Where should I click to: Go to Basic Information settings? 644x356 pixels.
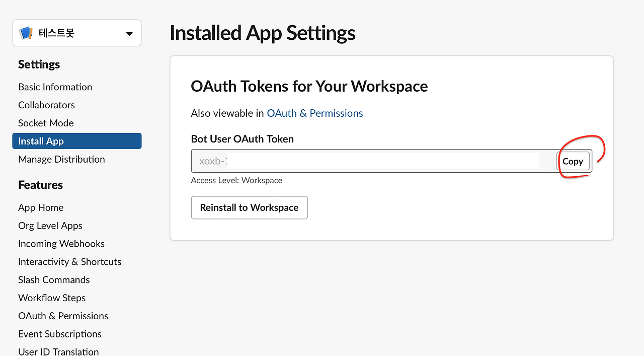point(55,87)
